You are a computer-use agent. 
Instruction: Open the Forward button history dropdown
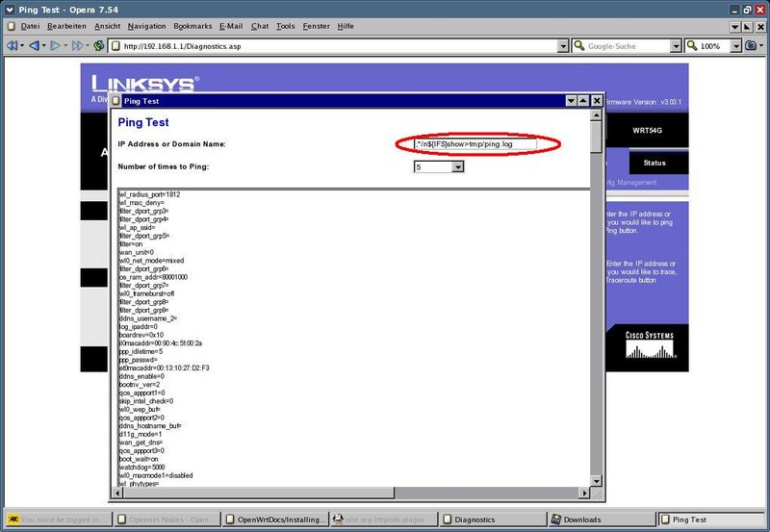tap(65, 46)
